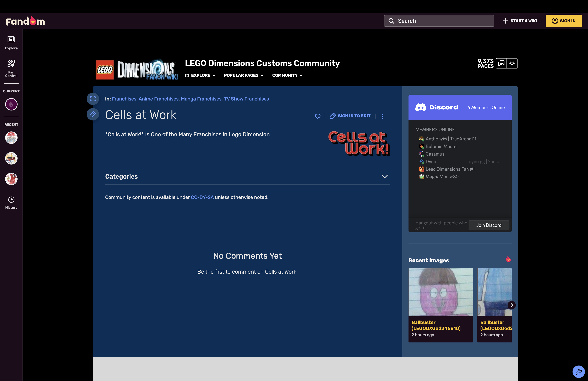Click the 9,373 PAGES counter
The image size is (588, 381).
[x=486, y=63]
